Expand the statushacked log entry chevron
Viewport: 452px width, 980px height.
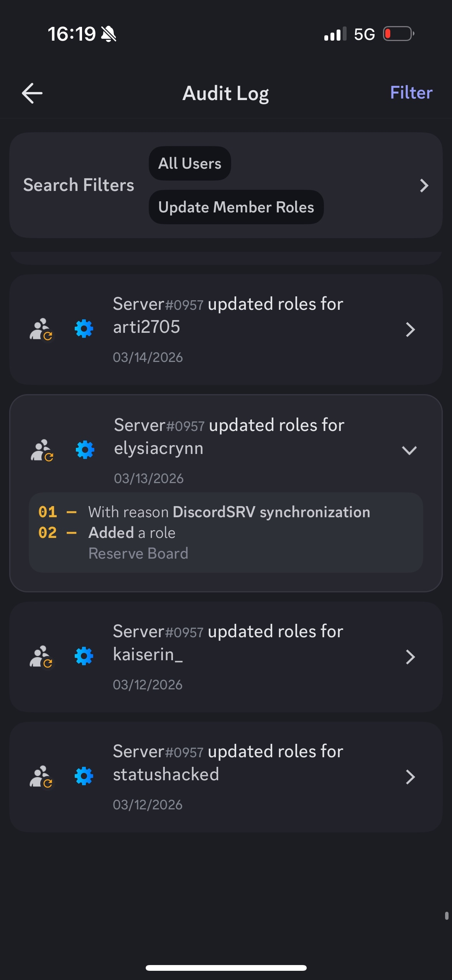pyautogui.click(x=410, y=777)
